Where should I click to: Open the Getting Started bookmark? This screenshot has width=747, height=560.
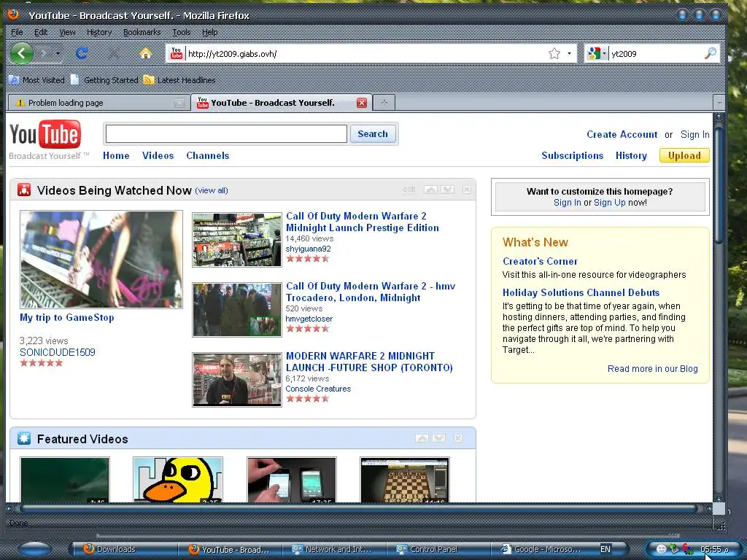(x=105, y=80)
